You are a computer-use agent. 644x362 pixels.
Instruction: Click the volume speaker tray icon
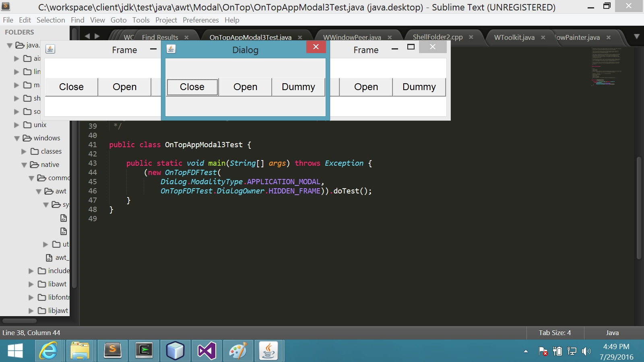pos(586,351)
